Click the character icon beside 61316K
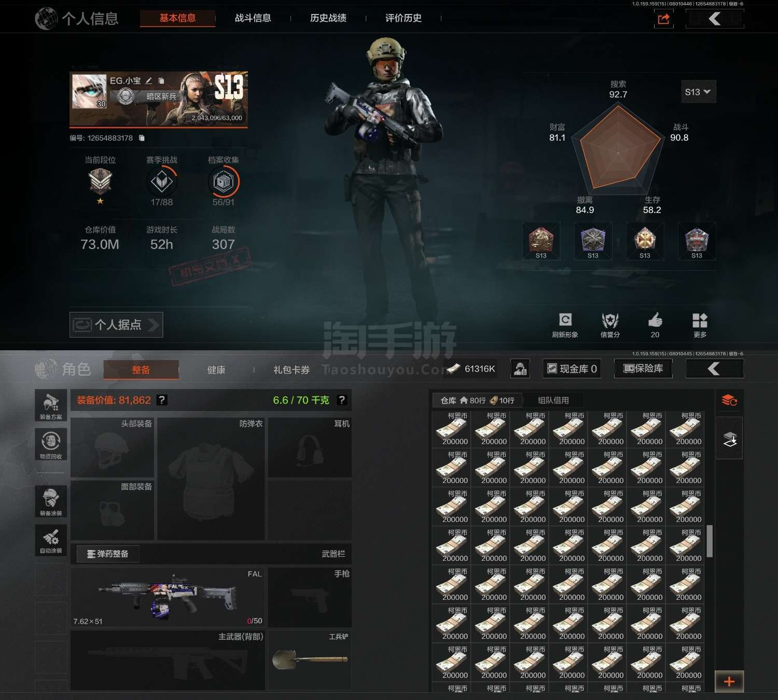This screenshot has height=700, width=778. (x=520, y=369)
